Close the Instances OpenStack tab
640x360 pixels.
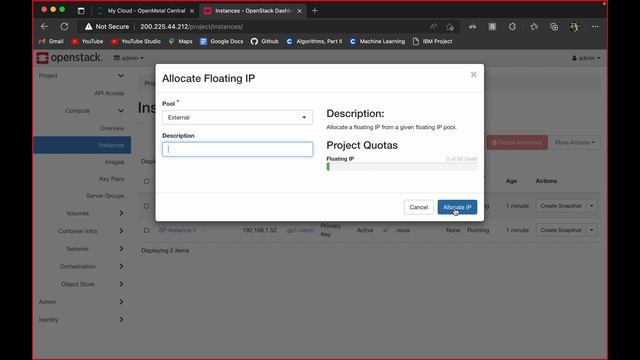[x=300, y=11]
